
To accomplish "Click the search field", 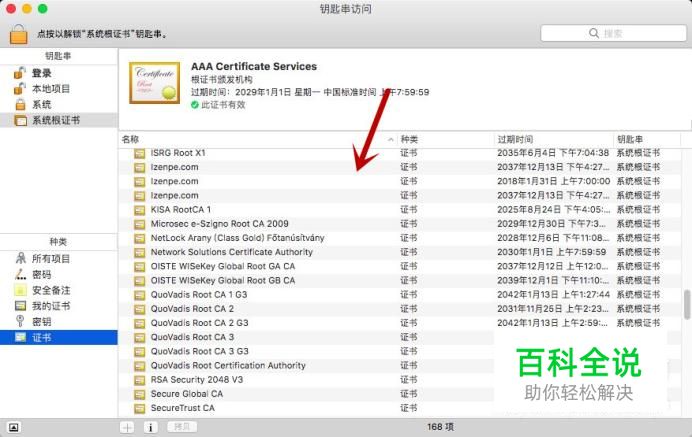I will tap(613, 33).
